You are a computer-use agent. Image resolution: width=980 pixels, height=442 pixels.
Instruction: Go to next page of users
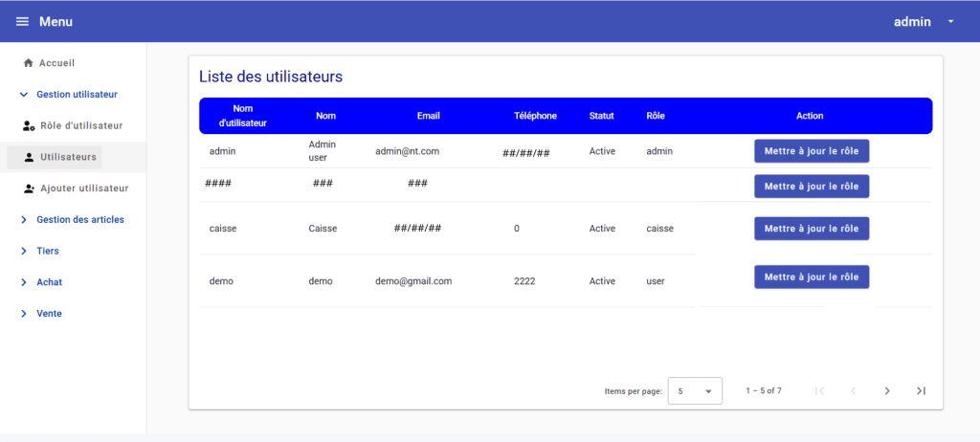coord(887,390)
